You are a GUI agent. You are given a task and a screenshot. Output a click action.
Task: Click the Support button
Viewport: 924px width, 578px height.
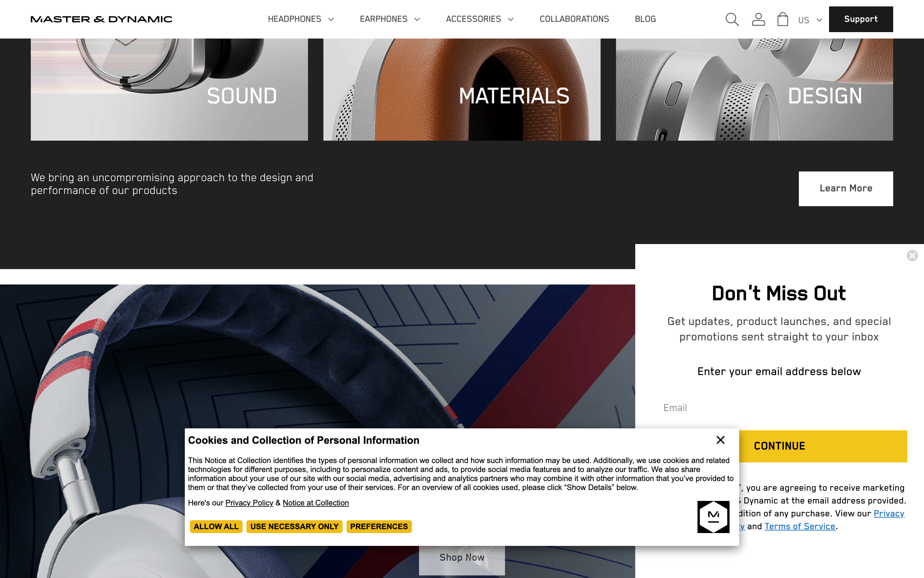coord(860,19)
